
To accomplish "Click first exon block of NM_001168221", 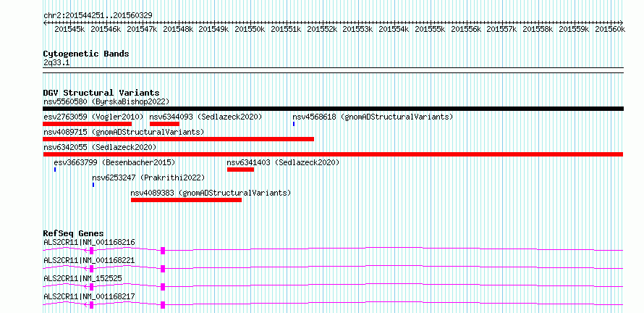I will 92,269.
